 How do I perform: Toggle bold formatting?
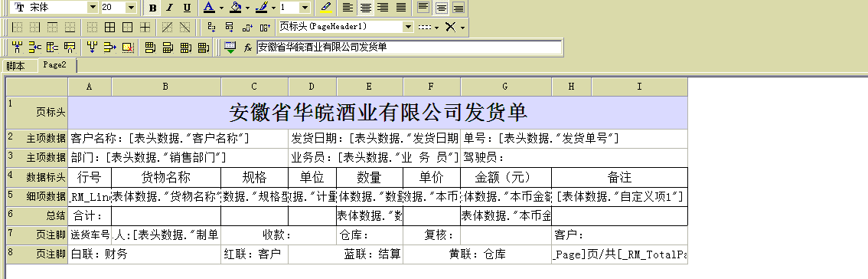pyautogui.click(x=153, y=8)
